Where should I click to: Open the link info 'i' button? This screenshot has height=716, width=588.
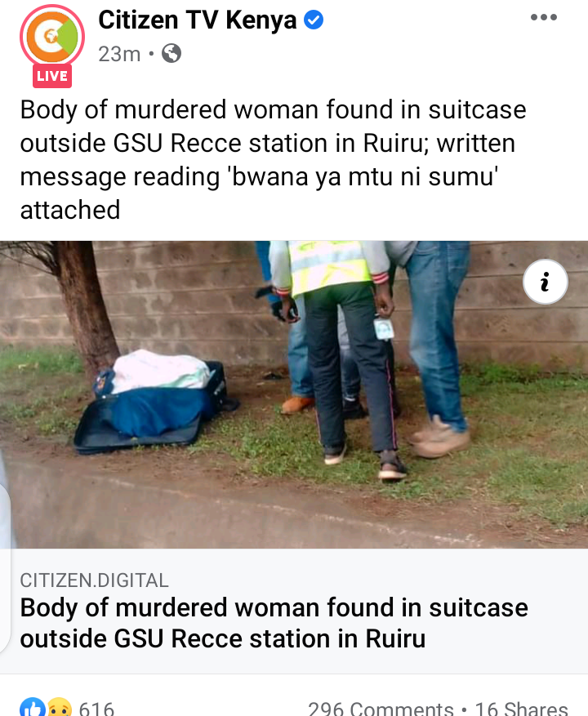coord(545,282)
